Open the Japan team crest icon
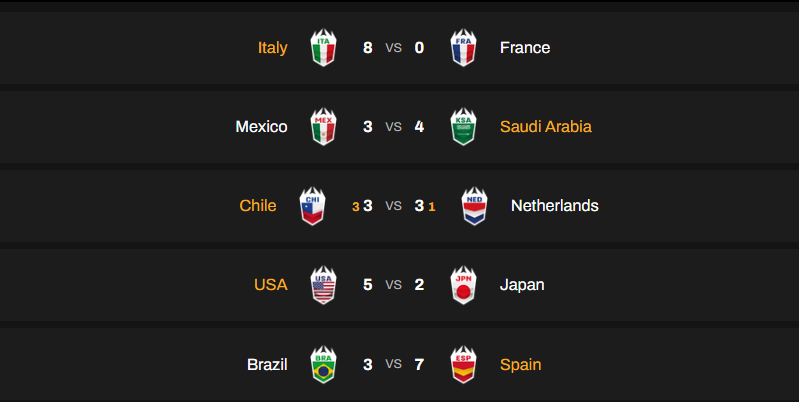 [463, 285]
